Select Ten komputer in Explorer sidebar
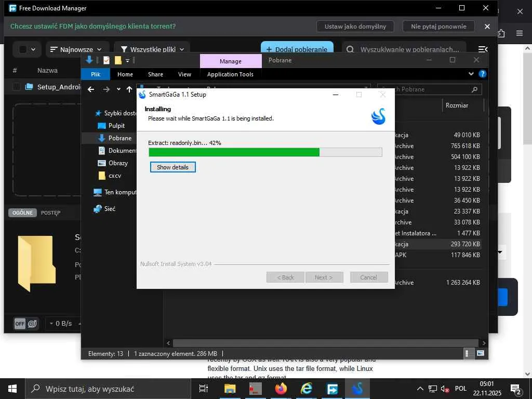Viewport: 532px width, 399px height. (x=115, y=192)
